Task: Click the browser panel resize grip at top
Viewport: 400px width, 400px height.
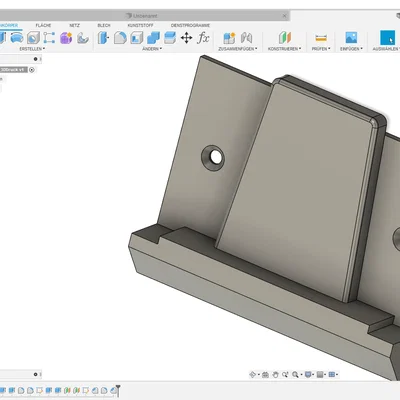Action: tap(40, 59)
